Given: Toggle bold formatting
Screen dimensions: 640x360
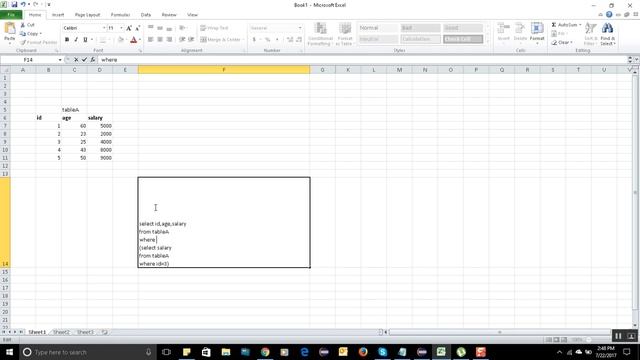Looking at the screenshot, I should pos(67,40).
